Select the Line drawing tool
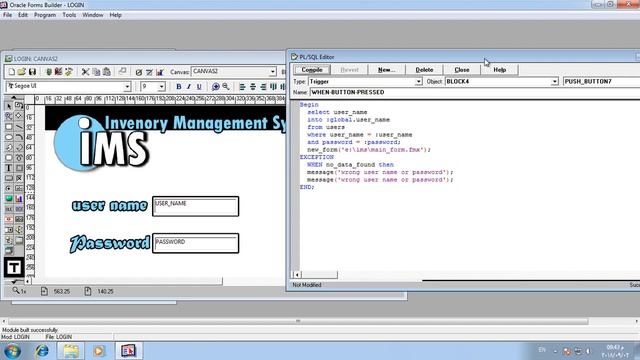 [19, 127]
